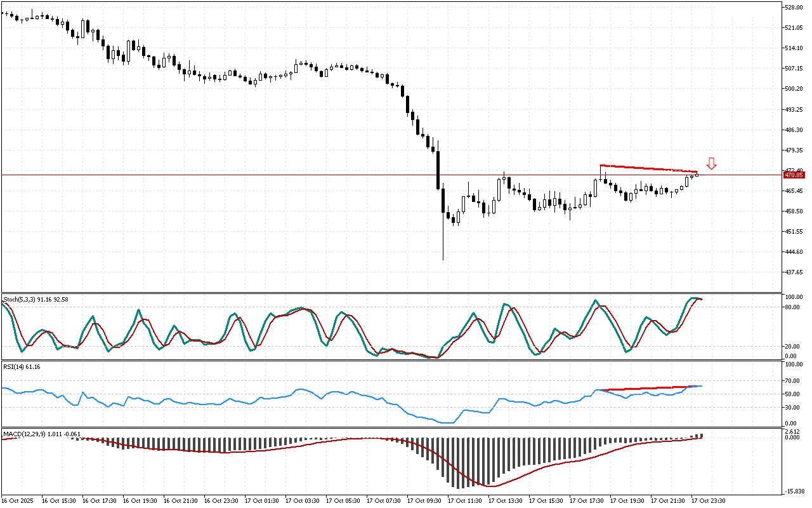This screenshot has height=508, width=812.
Task: Click the deepest MACD histogram bar
Action: [x=459, y=462]
